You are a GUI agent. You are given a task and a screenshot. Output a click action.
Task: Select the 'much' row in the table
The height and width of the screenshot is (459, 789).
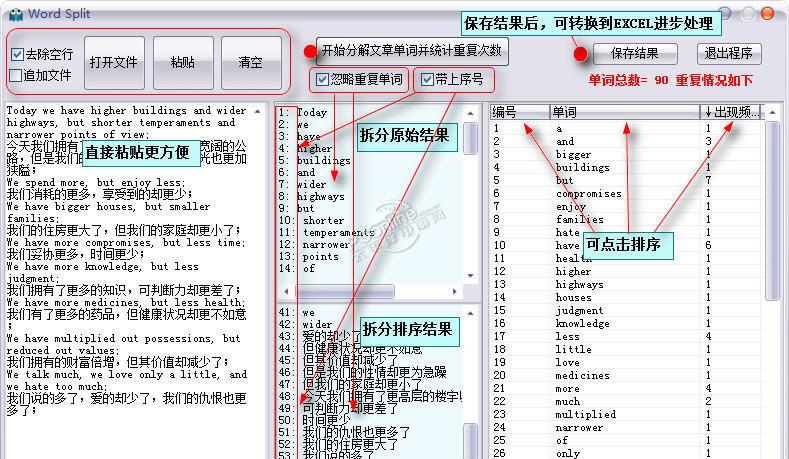coord(626,402)
